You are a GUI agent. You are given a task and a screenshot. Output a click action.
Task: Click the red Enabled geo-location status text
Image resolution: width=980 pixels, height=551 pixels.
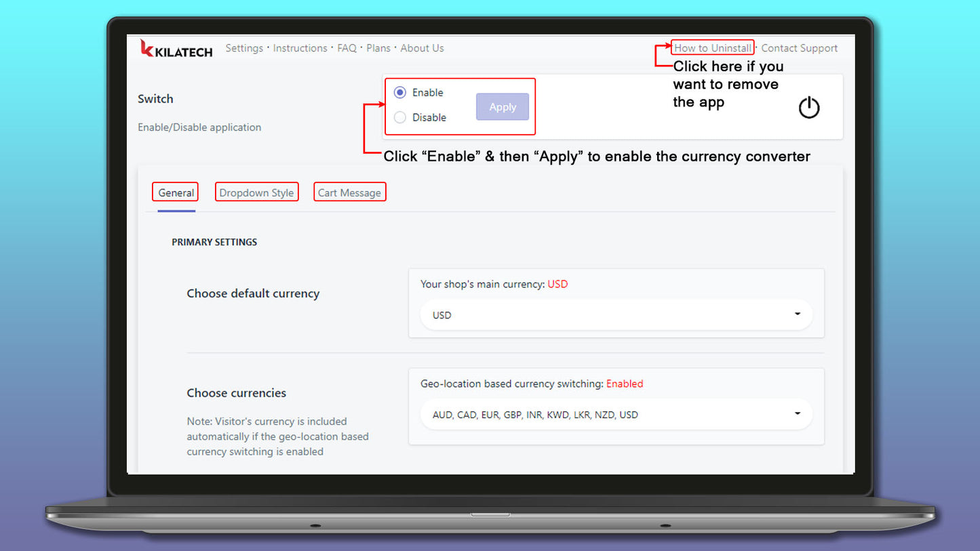625,384
